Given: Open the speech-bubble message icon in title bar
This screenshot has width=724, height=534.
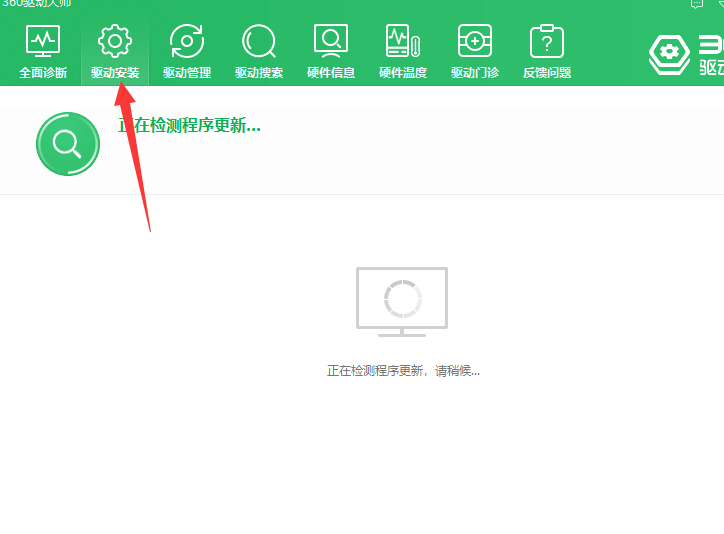Looking at the screenshot, I should (x=697, y=4).
